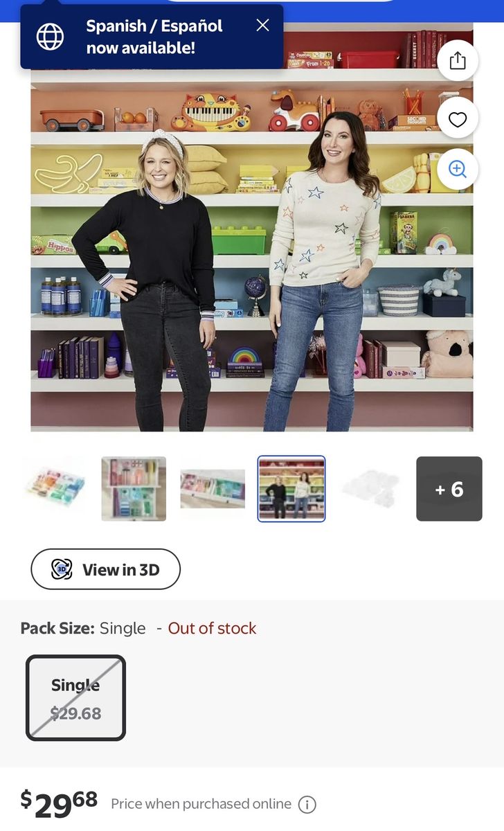This screenshot has height=831, width=504.
Task: Tap the globe icon in language banner
Action: 50,37
